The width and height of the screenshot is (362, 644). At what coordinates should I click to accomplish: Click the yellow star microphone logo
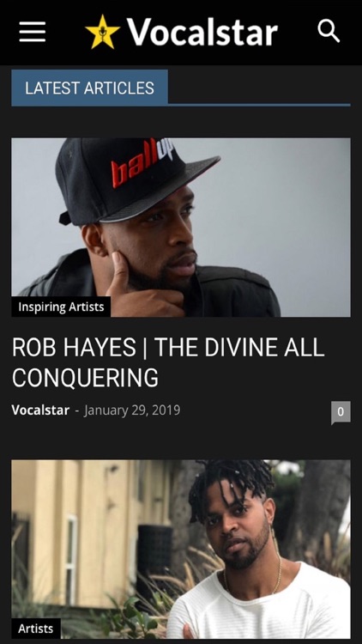[x=102, y=32]
